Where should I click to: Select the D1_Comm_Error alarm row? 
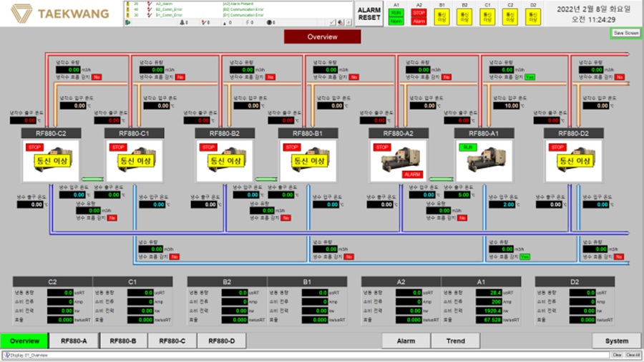click(x=238, y=15)
